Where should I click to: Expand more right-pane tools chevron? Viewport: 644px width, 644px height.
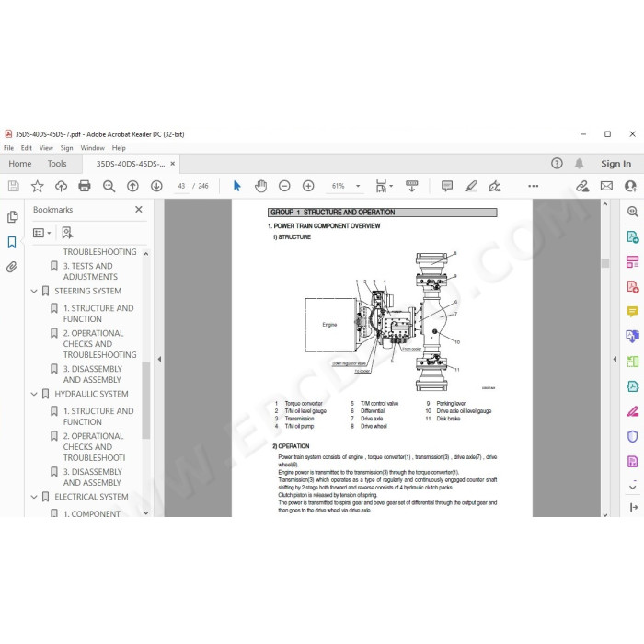click(633, 488)
